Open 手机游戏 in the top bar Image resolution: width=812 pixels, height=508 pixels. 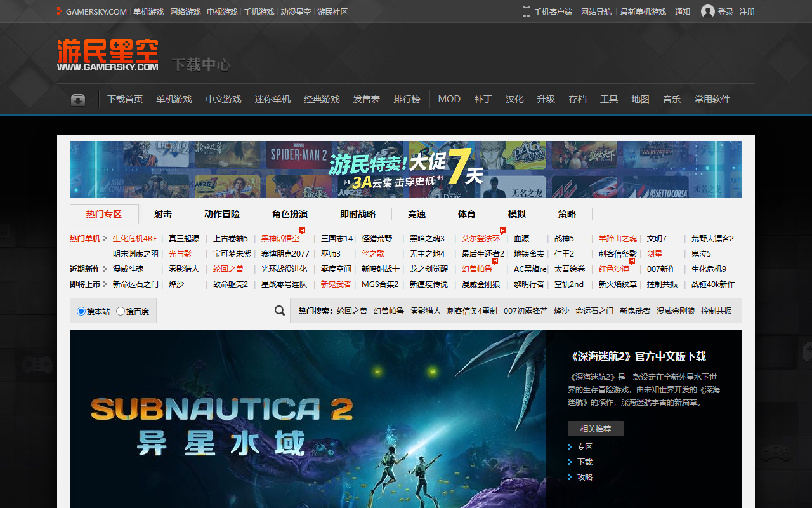(259, 12)
